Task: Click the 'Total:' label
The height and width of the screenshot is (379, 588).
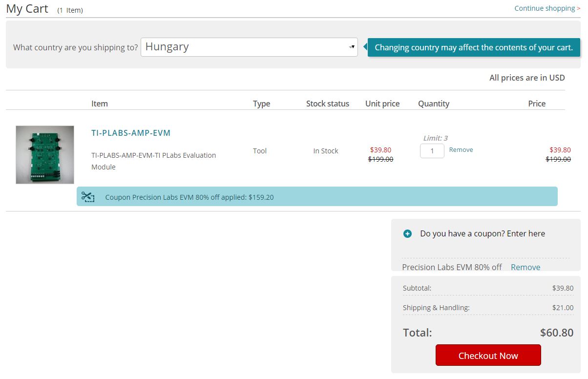Action: coord(418,333)
